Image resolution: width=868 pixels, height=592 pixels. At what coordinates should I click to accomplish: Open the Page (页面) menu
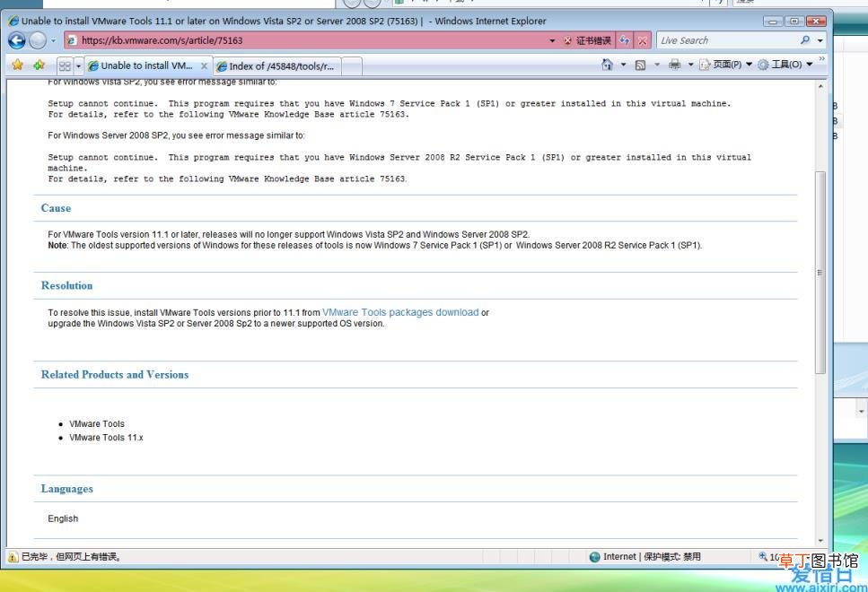[x=726, y=65]
